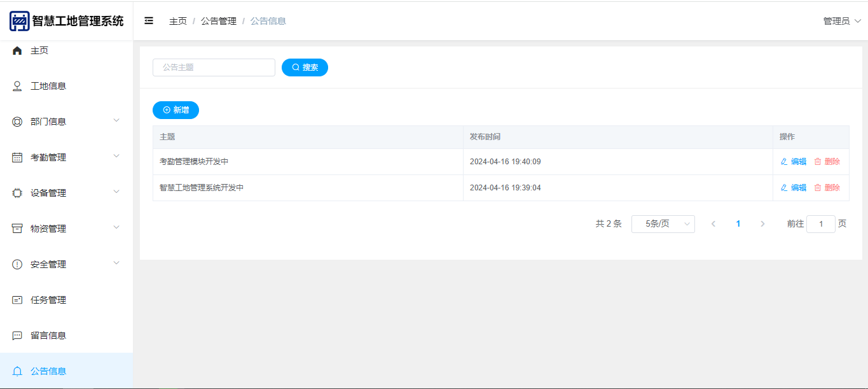Select 公告信息 menu item
The width and height of the screenshot is (868, 389).
[x=66, y=371]
